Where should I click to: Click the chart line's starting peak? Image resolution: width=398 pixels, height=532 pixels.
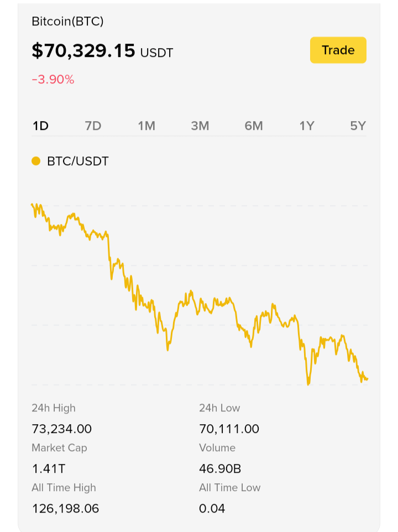[32, 205]
